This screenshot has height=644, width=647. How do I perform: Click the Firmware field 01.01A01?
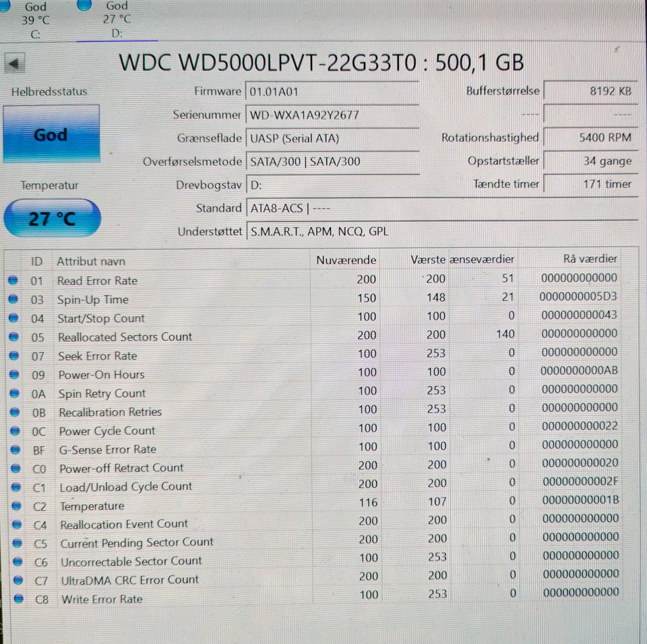[332, 91]
